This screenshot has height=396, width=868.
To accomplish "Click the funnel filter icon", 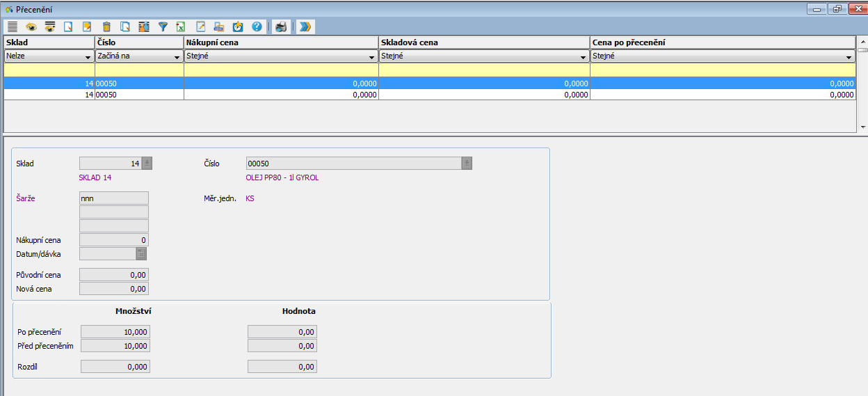I will click(163, 27).
